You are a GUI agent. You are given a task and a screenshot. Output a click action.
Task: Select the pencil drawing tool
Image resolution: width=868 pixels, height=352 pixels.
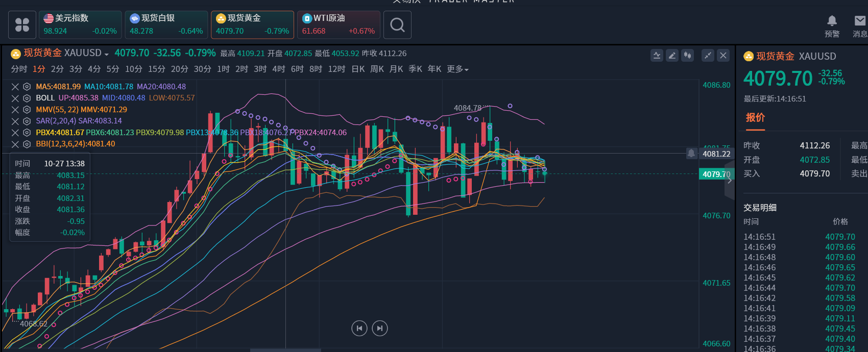pyautogui.click(x=672, y=56)
